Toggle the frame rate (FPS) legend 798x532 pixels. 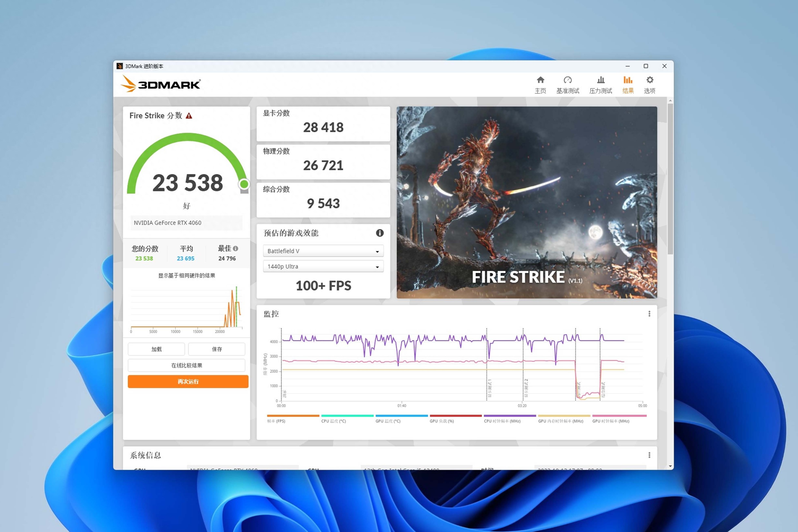(x=276, y=421)
